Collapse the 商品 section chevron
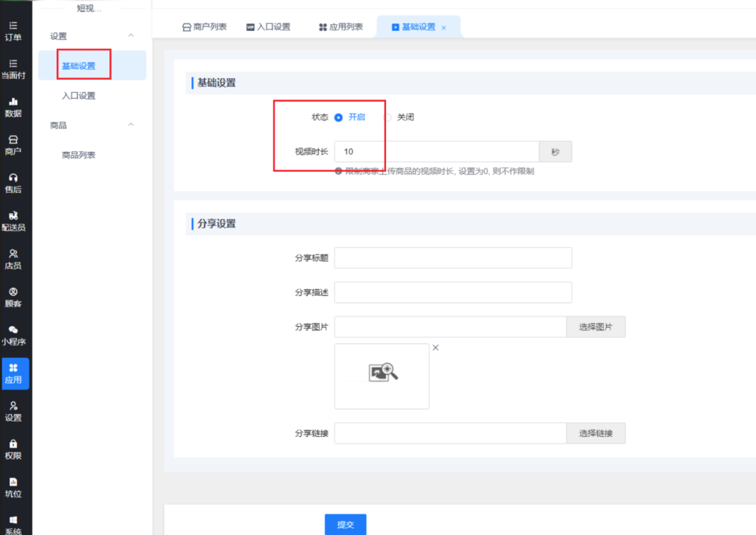This screenshot has width=756, height=535. [x=131, y=125]
